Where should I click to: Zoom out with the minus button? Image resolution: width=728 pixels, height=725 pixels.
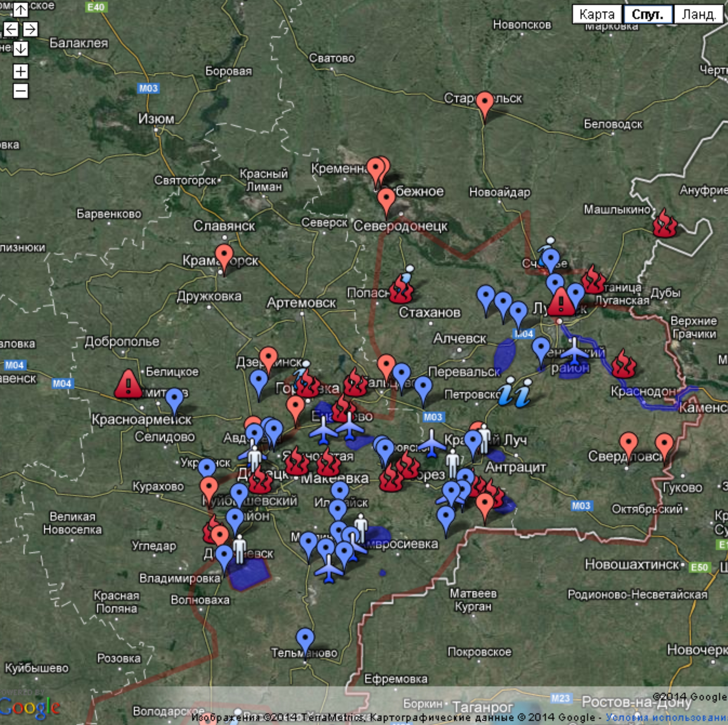21,91
